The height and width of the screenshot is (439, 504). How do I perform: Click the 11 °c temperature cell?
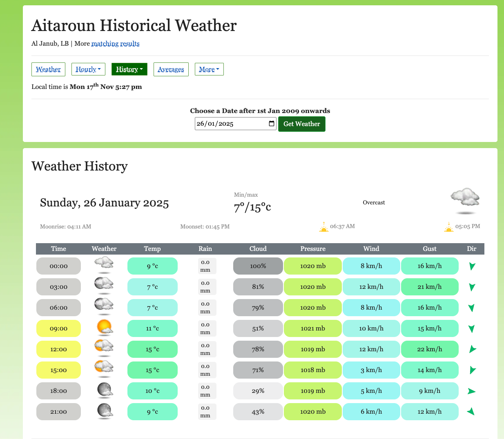[x=152, y=328]
